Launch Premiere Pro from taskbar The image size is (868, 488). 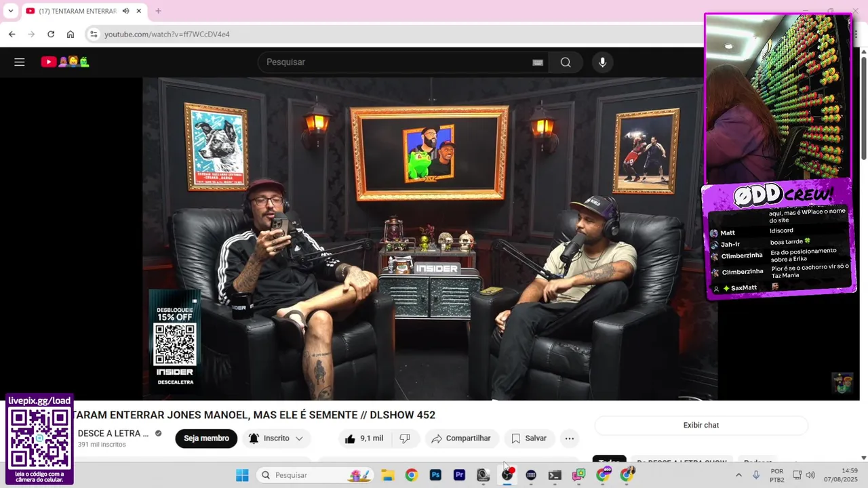pos(459,475)
